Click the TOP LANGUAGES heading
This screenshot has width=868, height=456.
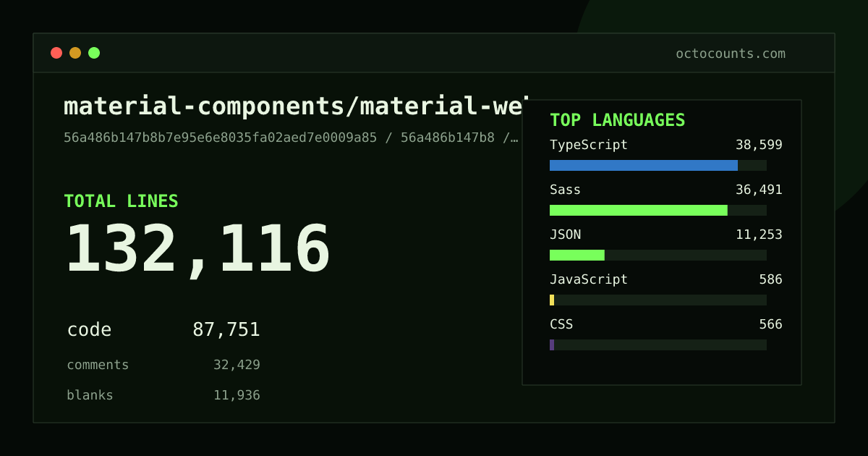click(617, 120)
